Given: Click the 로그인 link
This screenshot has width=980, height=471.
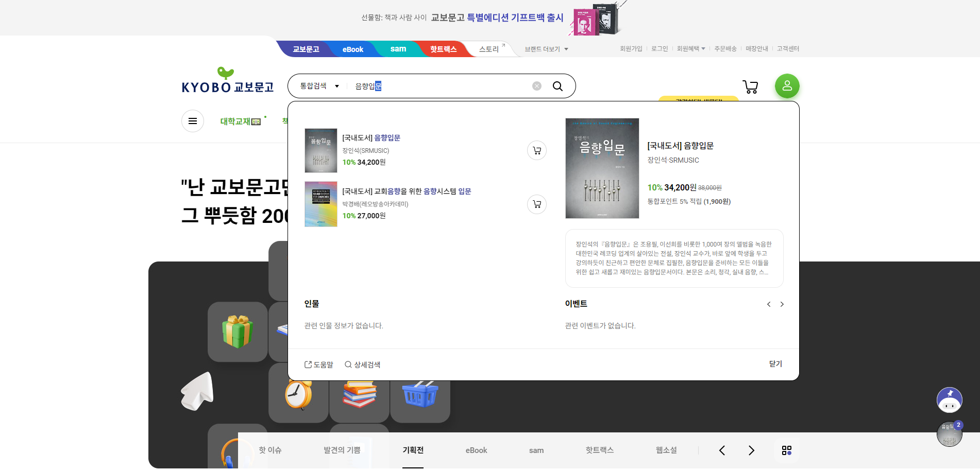Looking at the screenshot, I should point(659,48).
